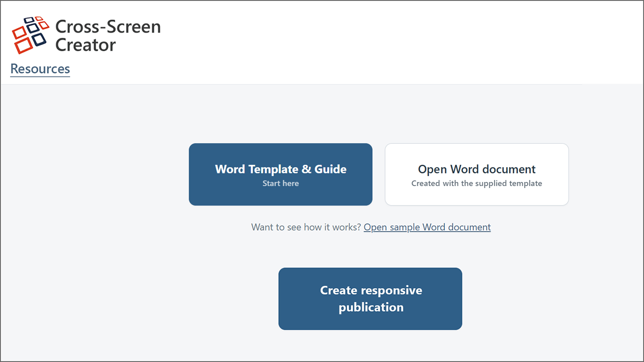Open the Resources link

click(40, 69)
